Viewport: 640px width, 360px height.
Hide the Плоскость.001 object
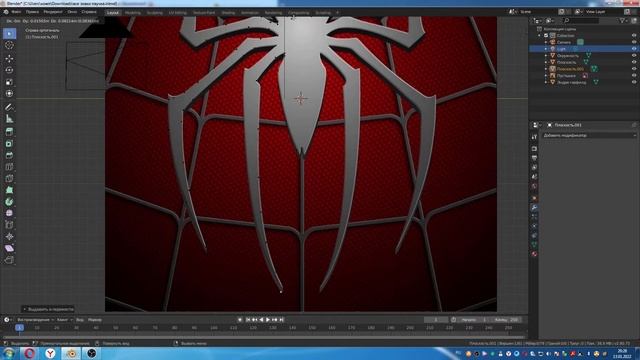tap(634, 69)
